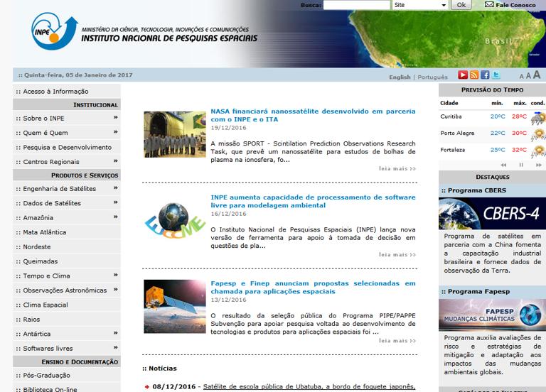
Task: Expand the Engenharia de Satélites submenu
Action: coord(115,187)
